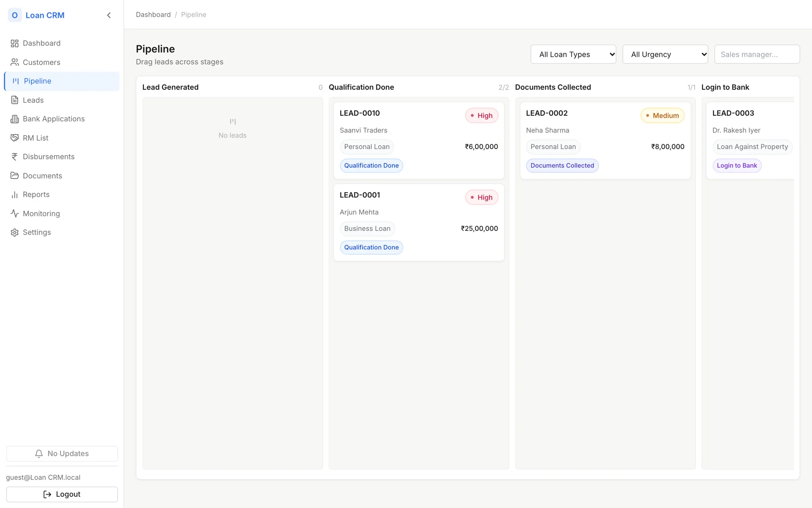Click the Business Loan tag on LEAD-0001
Image resolution: width=812 pixels, height=508 pixels.
pyautogui.click(x=367, y=228)
